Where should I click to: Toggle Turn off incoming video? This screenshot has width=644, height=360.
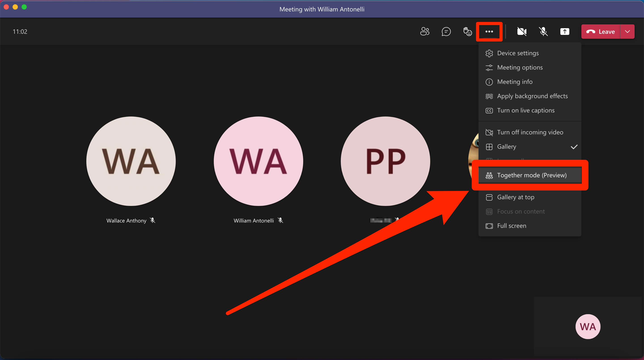pos(530,132)
